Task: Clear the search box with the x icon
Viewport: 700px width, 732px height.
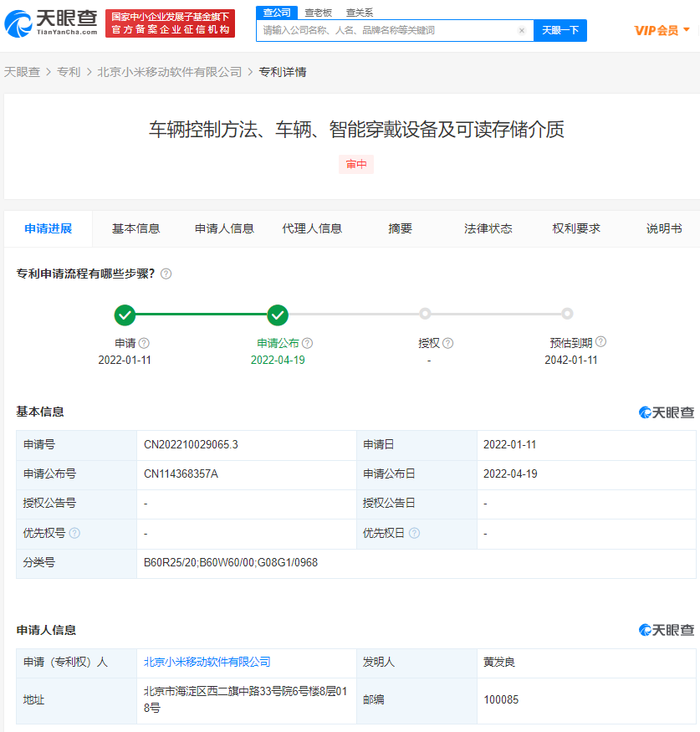Action: [x=522, y=30]
